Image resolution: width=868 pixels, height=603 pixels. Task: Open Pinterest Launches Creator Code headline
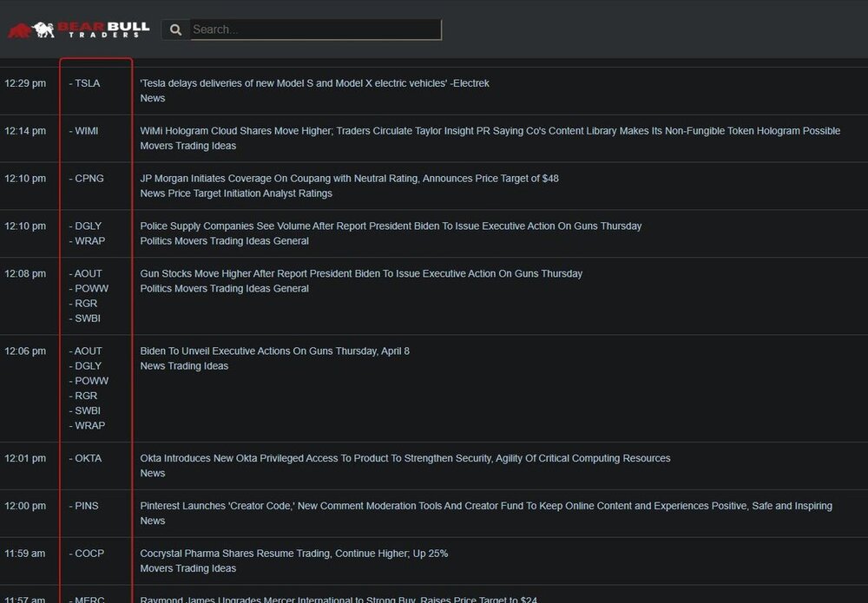[486, 506]
